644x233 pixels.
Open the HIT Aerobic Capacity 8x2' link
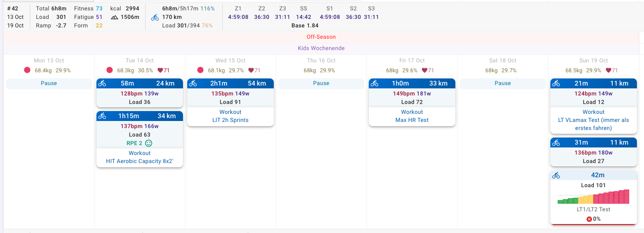click(139, 161)
